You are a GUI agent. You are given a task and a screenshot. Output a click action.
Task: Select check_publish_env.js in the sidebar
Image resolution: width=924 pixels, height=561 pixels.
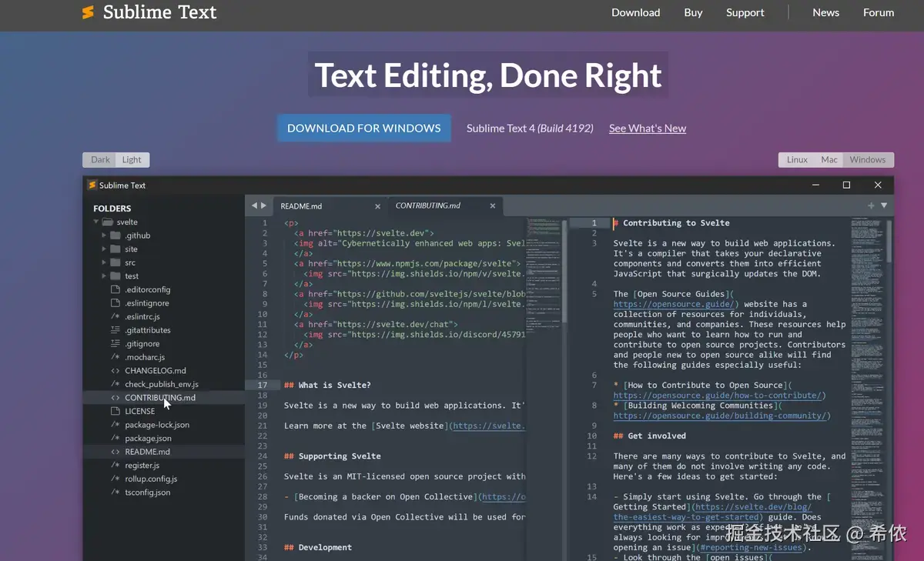[x=162, y=384]
